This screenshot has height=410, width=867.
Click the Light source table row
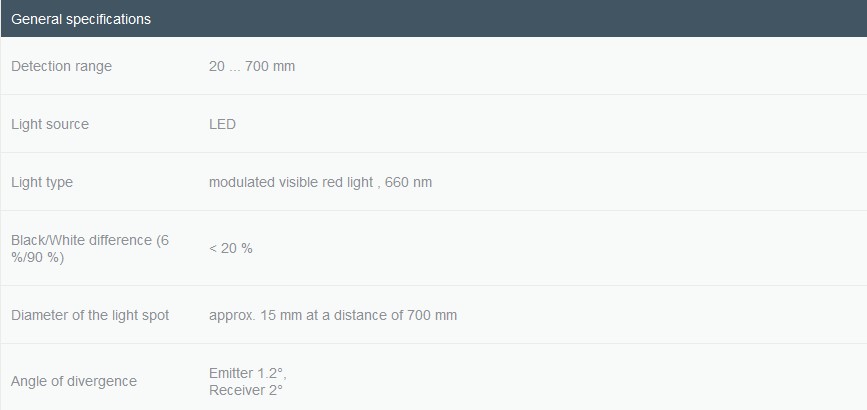coord(434,124)
